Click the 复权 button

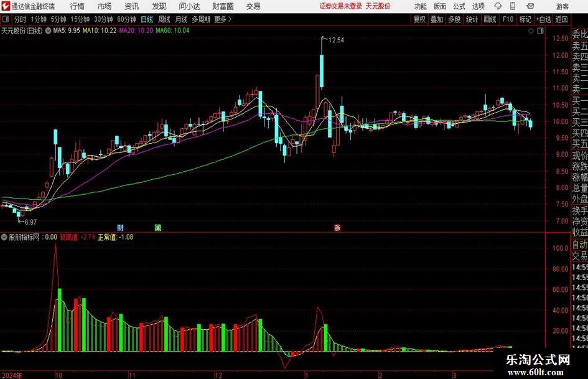click(419, 19)
